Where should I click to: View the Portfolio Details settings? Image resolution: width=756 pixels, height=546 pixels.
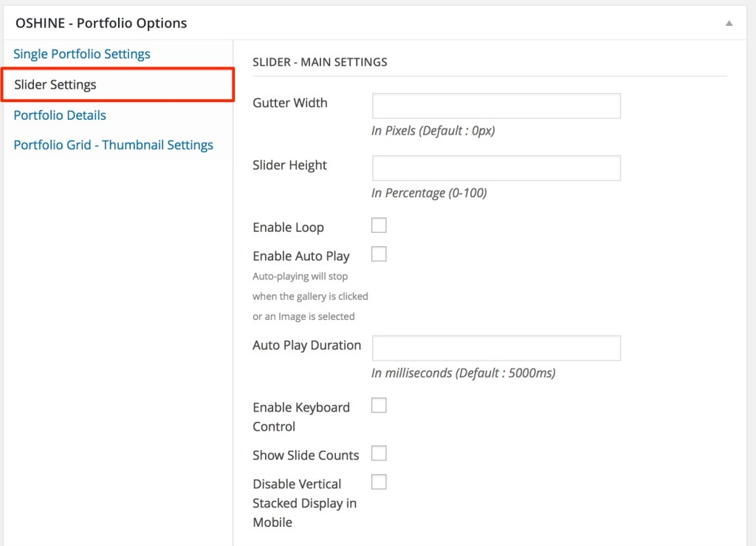click(59, 115)
